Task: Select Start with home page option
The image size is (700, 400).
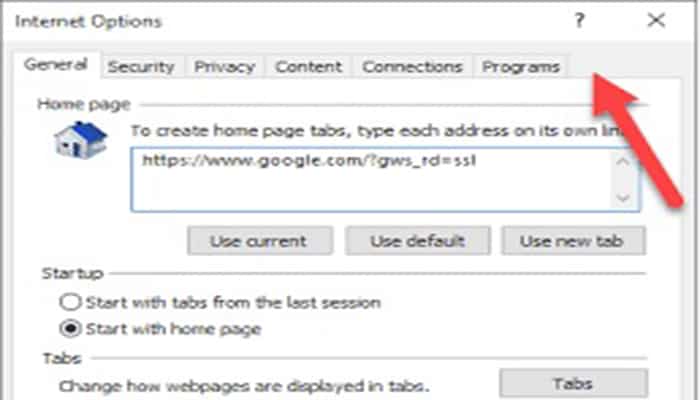Action: pos(69,329)
